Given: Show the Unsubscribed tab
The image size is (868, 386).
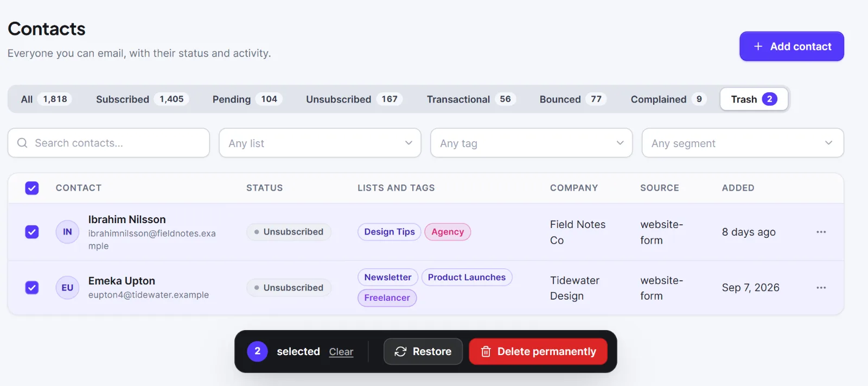Looking at the screenshot, I should (354, 99).
